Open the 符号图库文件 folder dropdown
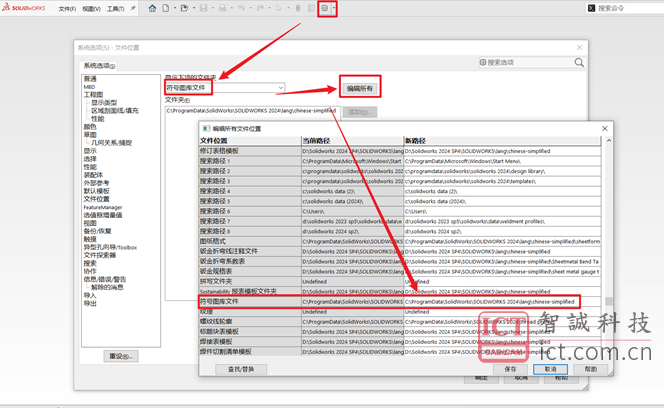This screenshot has width=664, height=408. point(280,88)
